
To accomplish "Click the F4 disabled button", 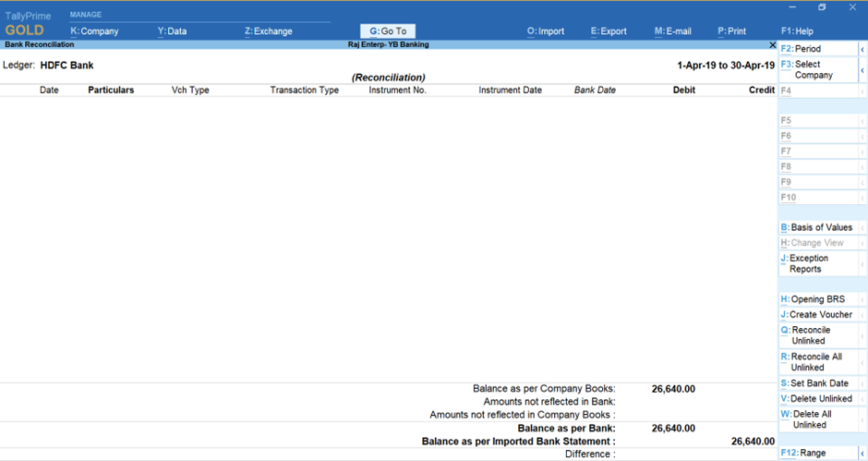I will pyautogui.click(x=818, y=91).
